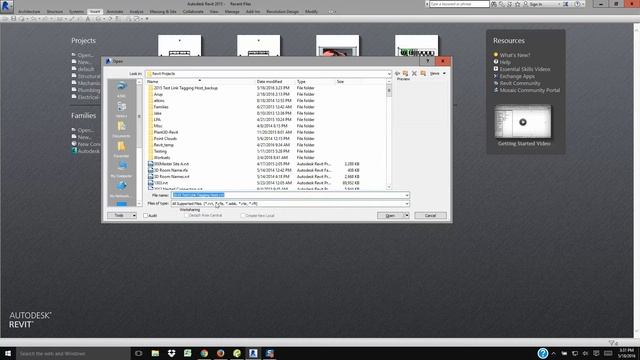Open the Revit application menu icon
The image size is (640, 360).
tap(7, 6)
